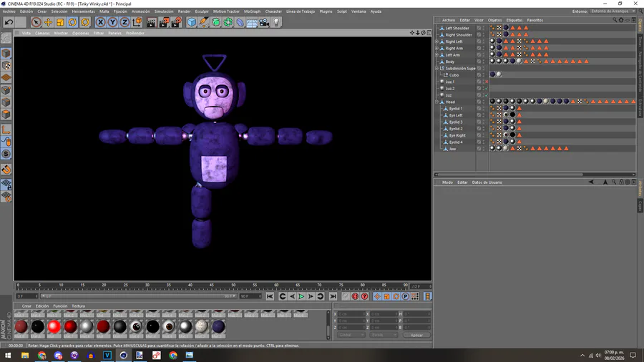
Task: Open Windows Start menu
Action: click(8, 356)
